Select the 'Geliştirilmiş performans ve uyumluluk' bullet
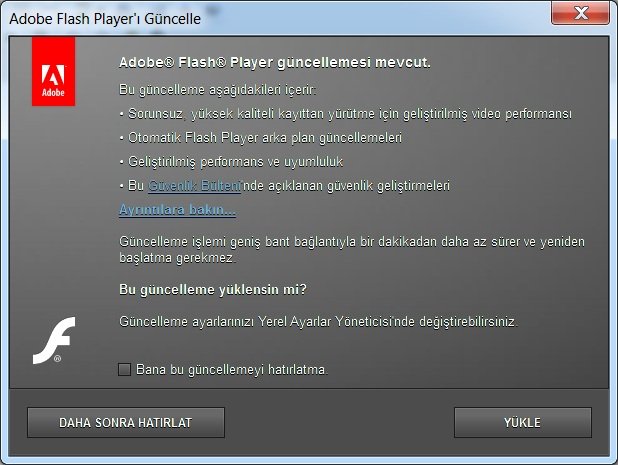Image resolution: width=618 pixels, height=465 pixels. 231,162
